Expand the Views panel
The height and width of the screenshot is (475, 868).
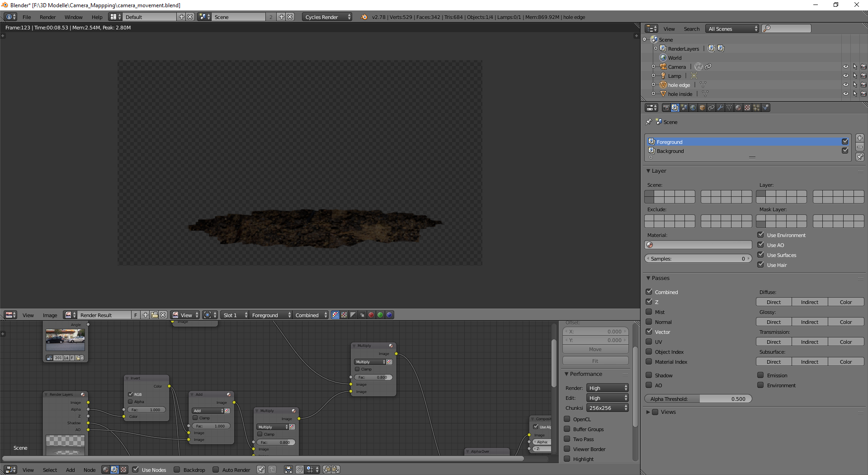[648, 412]
